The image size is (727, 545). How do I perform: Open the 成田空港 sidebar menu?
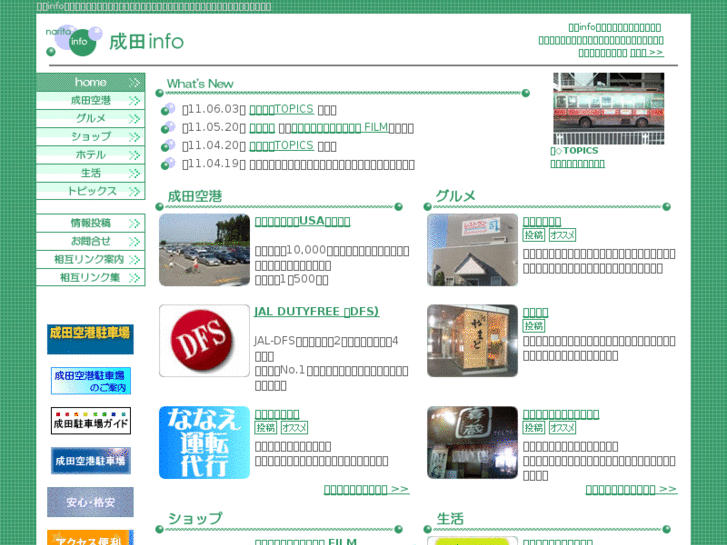(90, 100)
